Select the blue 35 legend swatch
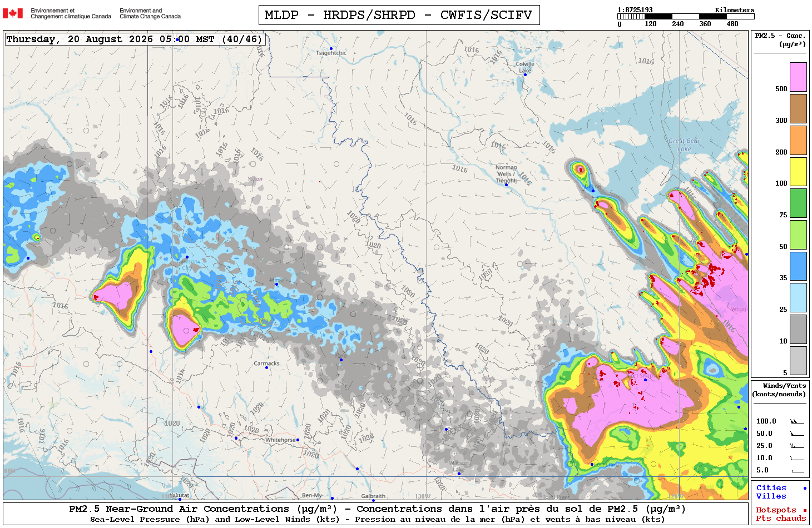Image resolution: width=812 pixels, height=528 pixels. [798, 266]
